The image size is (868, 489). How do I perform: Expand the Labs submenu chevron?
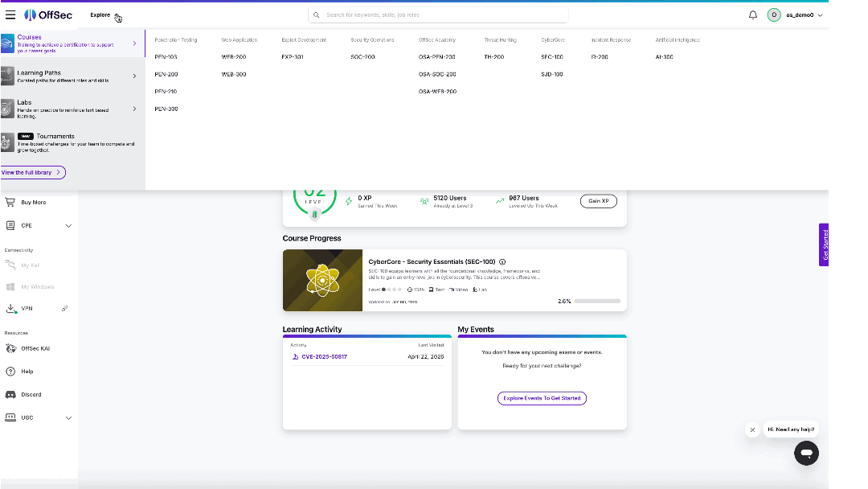pyautogui.click(x=134, y=109)
